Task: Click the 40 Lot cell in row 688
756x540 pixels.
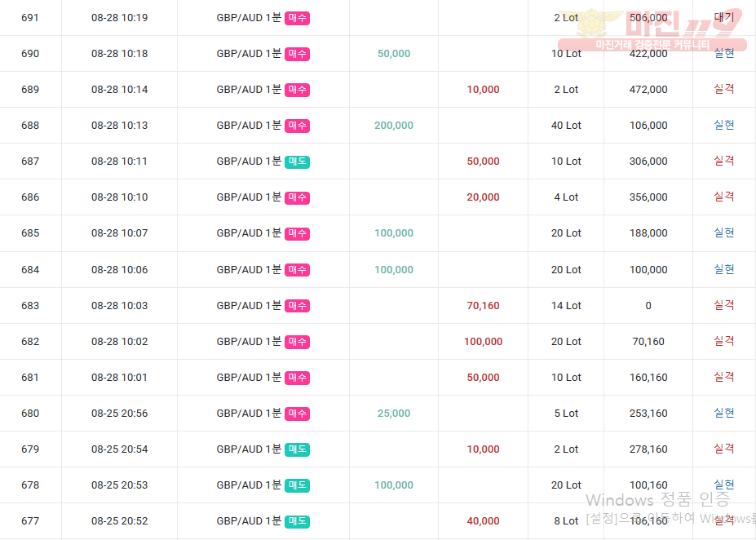Action: point(566,126)
